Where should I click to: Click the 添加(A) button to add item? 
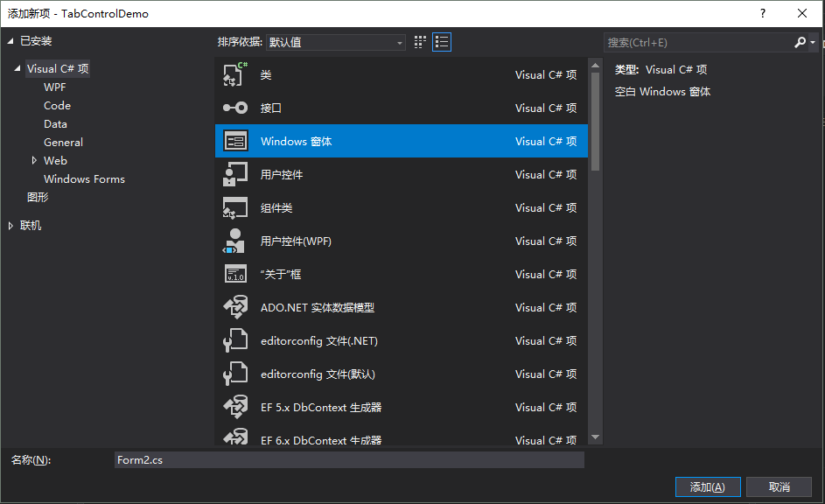(707, 486)
